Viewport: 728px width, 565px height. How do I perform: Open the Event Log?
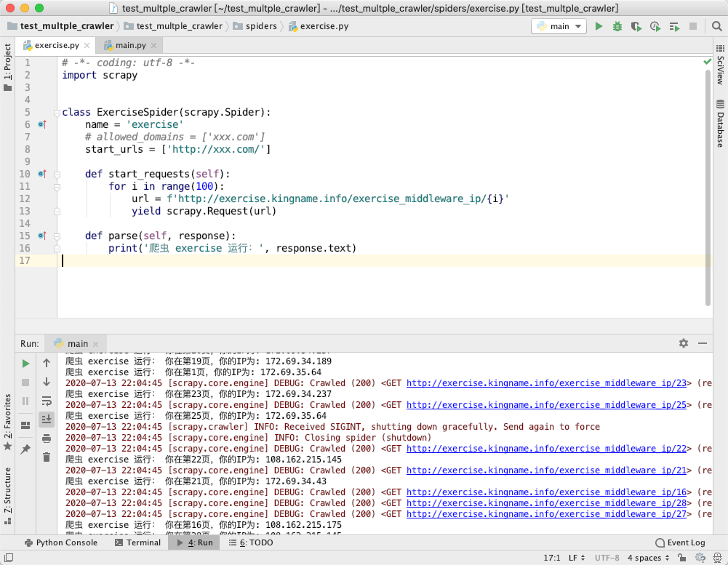[680, 542]
